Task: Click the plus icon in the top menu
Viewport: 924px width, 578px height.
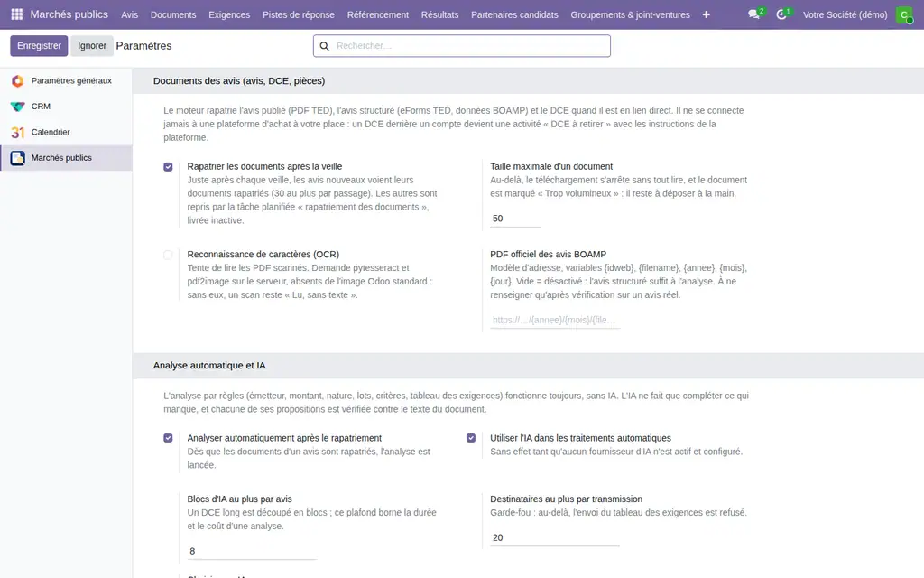Action: click(x=706, y=14)
